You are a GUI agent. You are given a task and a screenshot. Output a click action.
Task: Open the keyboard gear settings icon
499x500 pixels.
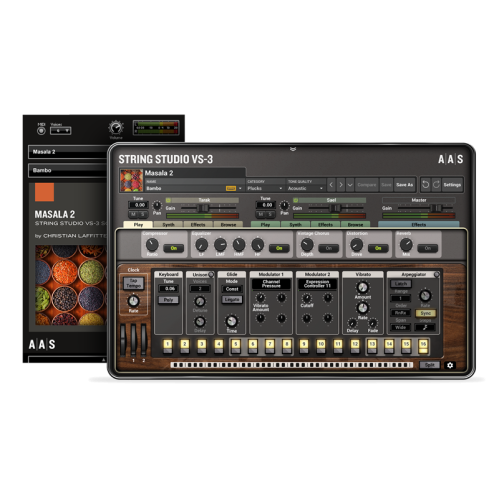(x=450, y=365)
